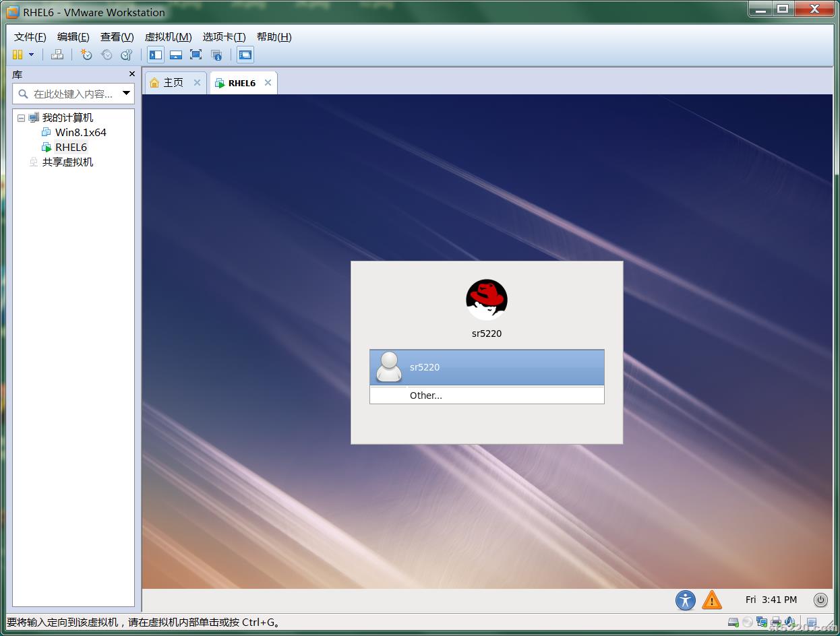Screen dimensions: 840x636
Task: Click the network adapter status icon
Action: pos(762,623)
